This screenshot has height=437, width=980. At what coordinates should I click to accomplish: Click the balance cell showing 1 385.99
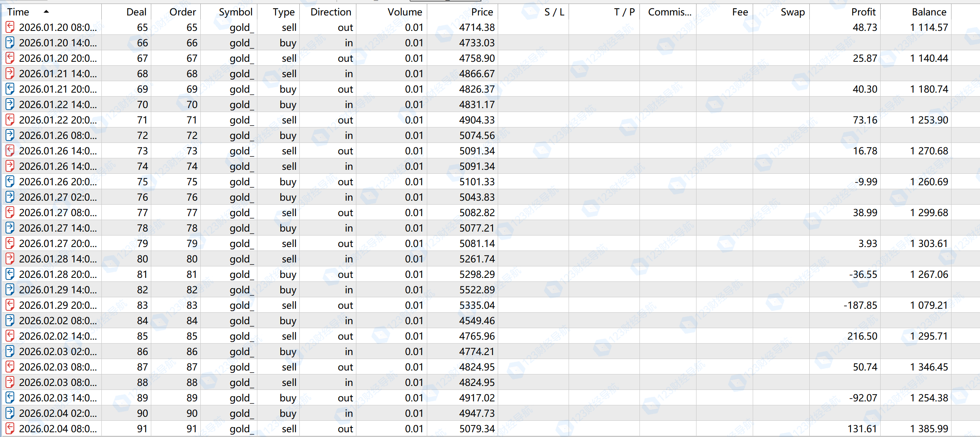(x=929, y=429)
